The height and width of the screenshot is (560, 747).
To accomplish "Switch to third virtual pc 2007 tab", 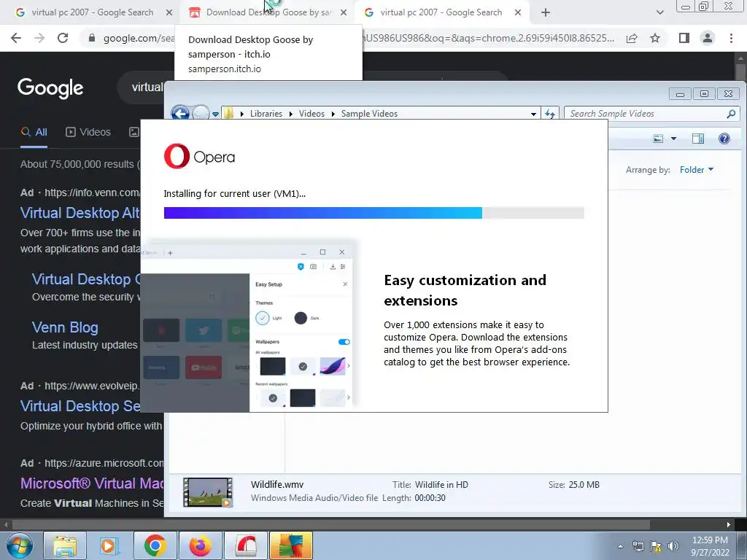I will point(441,12).
